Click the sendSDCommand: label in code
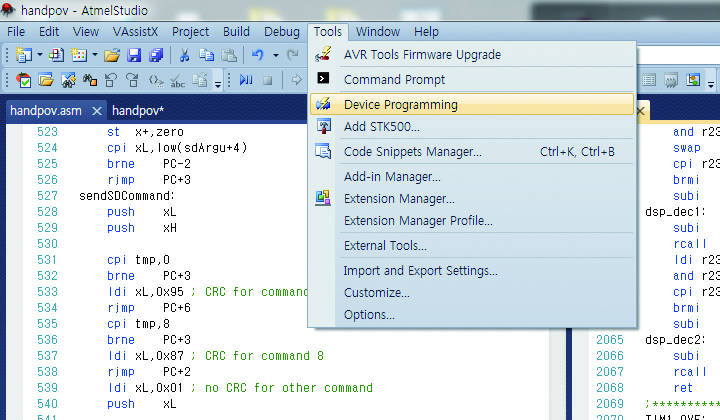This screenshot has width=720, height=420. [127, 196]
